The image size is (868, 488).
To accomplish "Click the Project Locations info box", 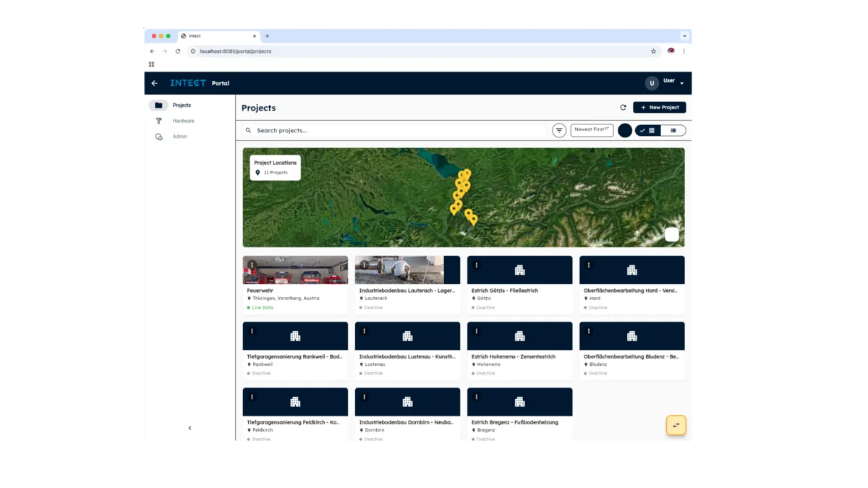I will (x=275, y=168).
